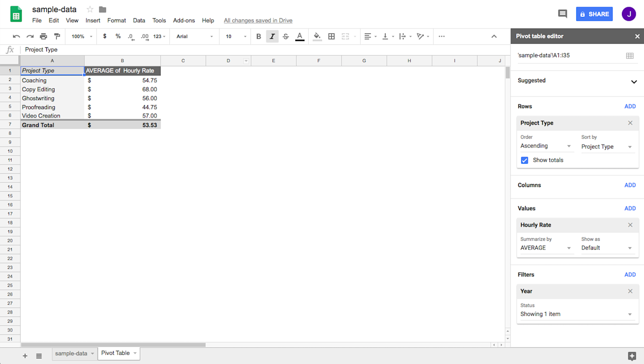Click the Print icon
644x364 pixels.
43,36
